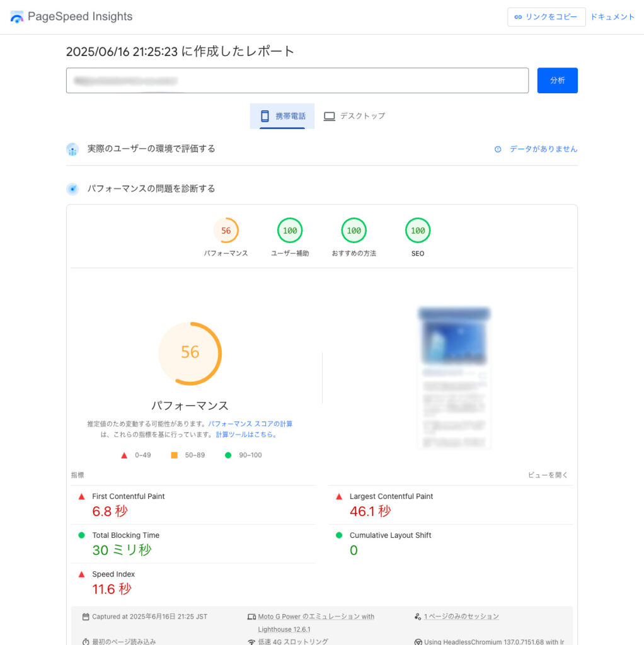The image size is (644, 645).
Task: Click the performance diagnosis section icon
Action: [72, 189]
